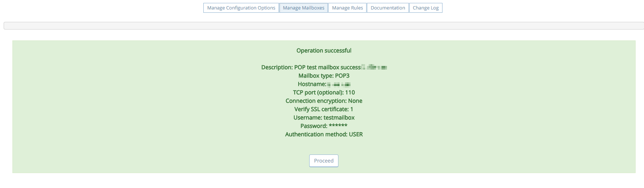Click the blurred Hostname value
Image resolution: width=644 pixels, height=188 pixels.
[x=339, y=85]
